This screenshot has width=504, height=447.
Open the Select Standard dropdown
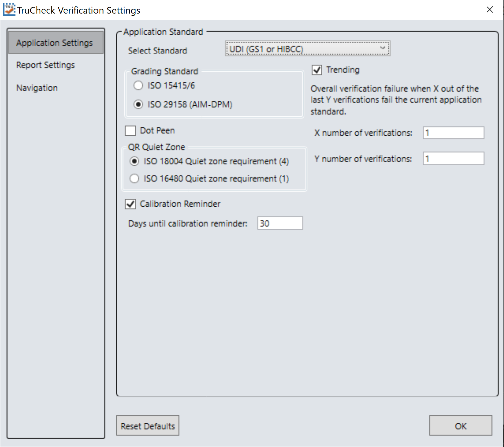[x=308, y=49]
